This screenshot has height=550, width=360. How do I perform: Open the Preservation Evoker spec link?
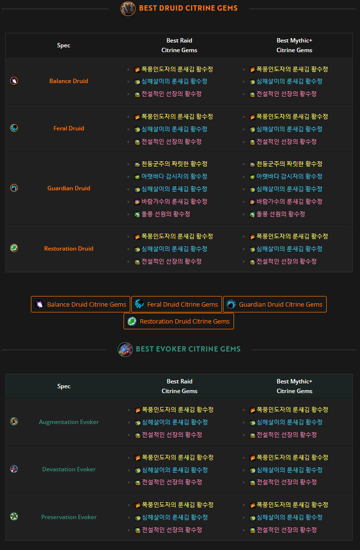(x=69, y=517)
